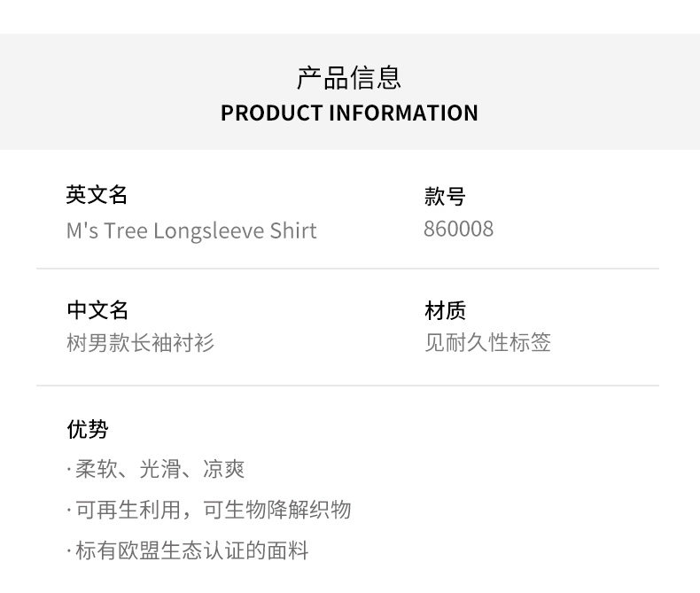Select the 材质 label

(445, 310)
